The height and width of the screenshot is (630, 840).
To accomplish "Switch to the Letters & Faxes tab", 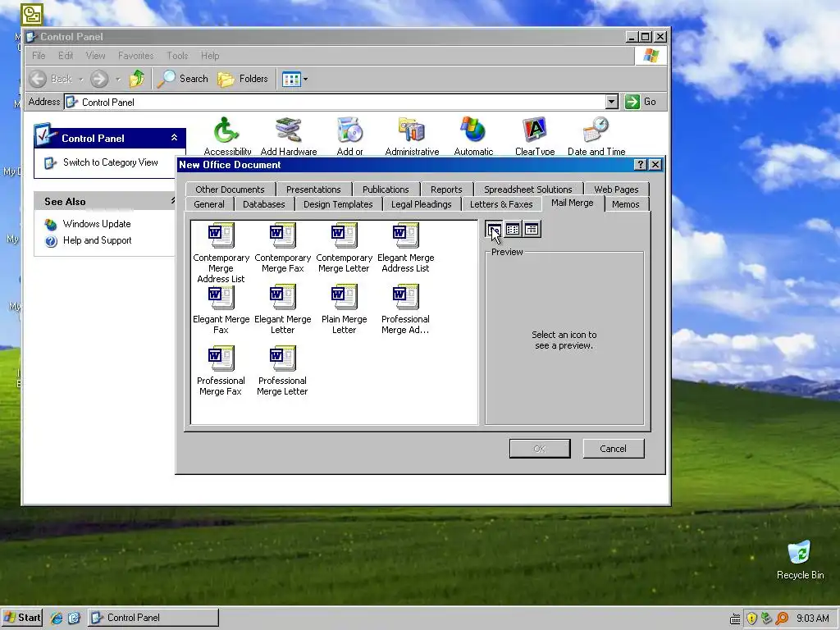I will [x=501, y=204].
